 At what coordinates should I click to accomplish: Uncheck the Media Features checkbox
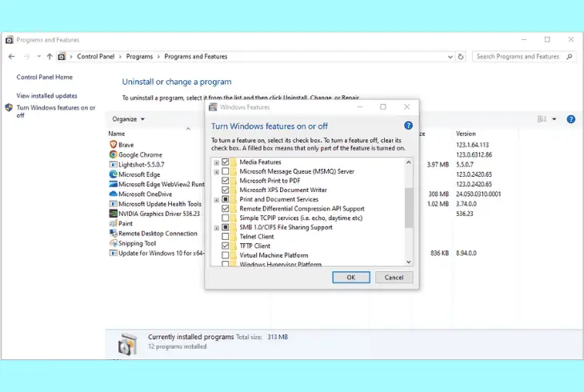point(226,162)
